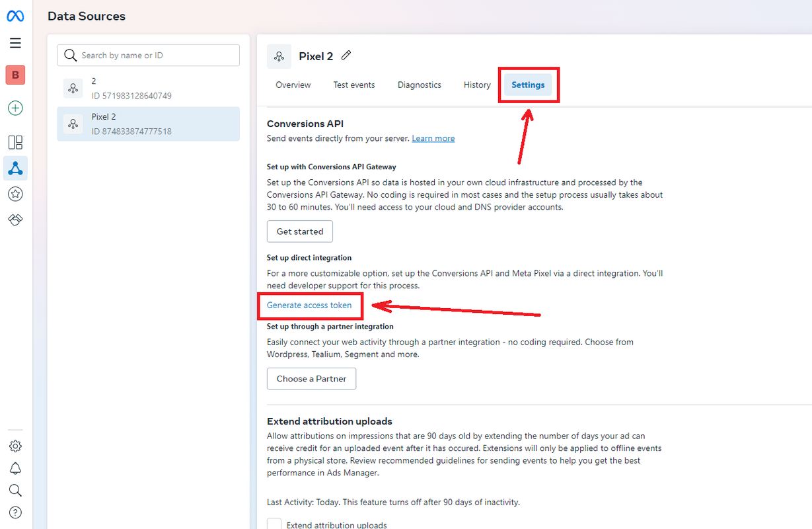Click the pixel icon for data source 2
This screenshot has height=529, width=812.
coord(73,88)
